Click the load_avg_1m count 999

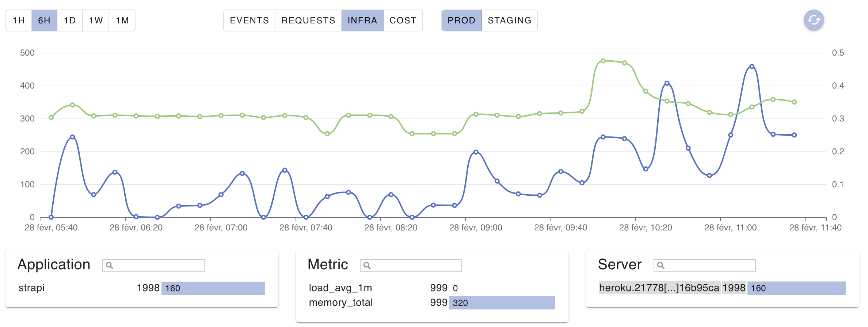click(x=439, y=288)
